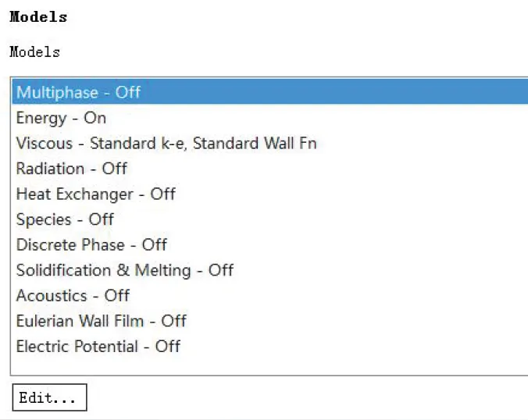Select Eulerian Wall Film - Off entry
The height and width of the screenshot is (420, 528).
click(x=101, y=321)
